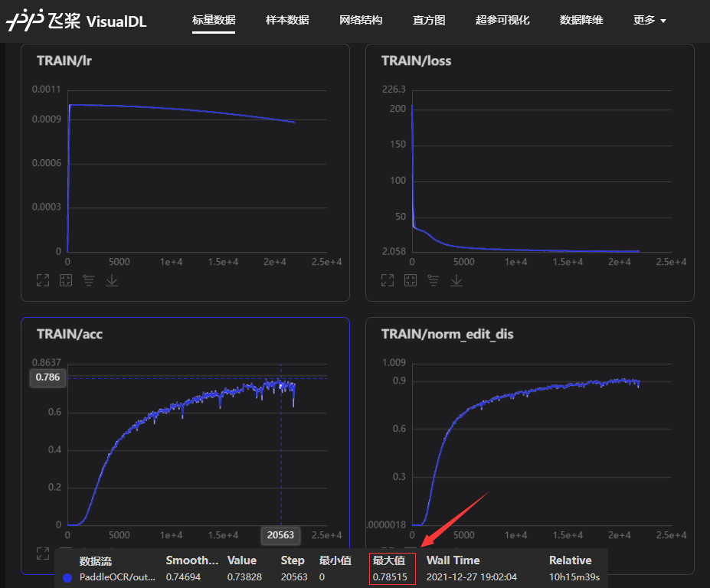Screen dimensions: 710x588
Task: Click the 20563 step marker label
Action: (x=280, y=535)
